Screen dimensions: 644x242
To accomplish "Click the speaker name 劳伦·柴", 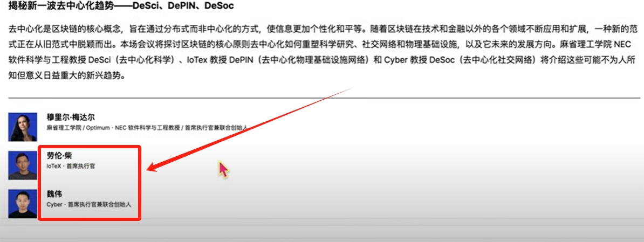I will pos(59,155).
